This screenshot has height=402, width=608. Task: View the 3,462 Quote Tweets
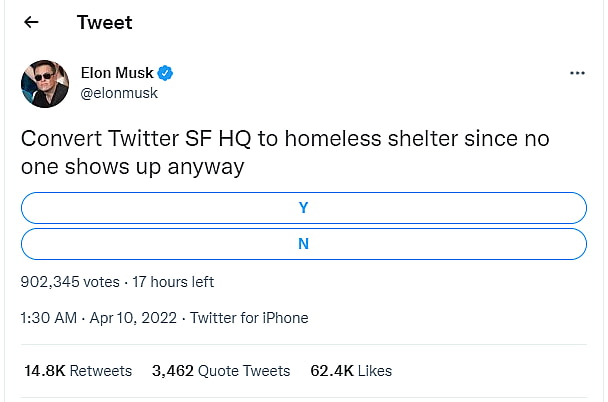point(221,371)
